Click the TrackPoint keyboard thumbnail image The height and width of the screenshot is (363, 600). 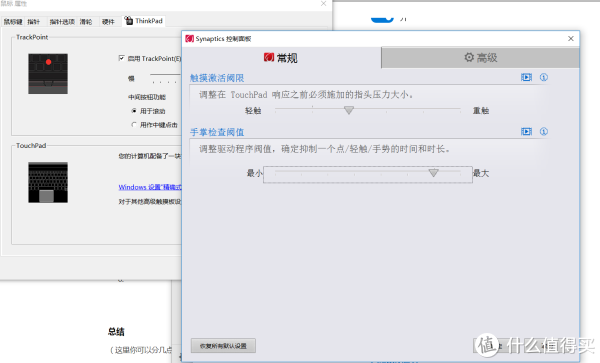coord(48,74)
